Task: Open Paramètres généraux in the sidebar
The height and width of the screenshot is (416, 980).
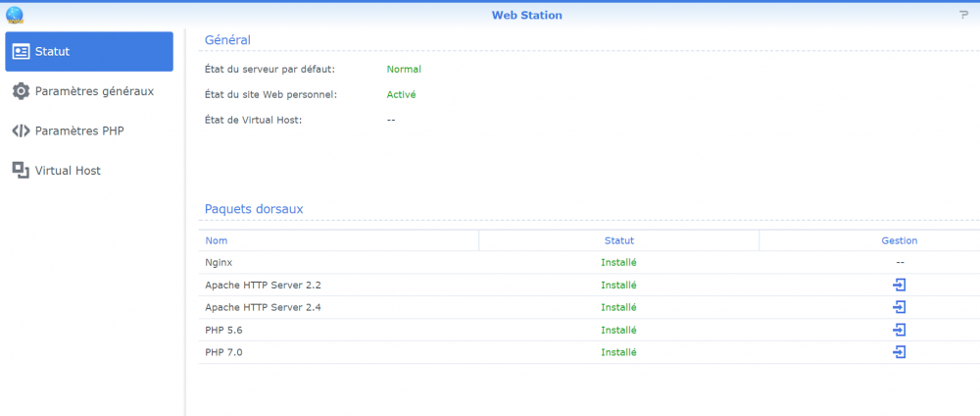Action: [x=89, y=91]
